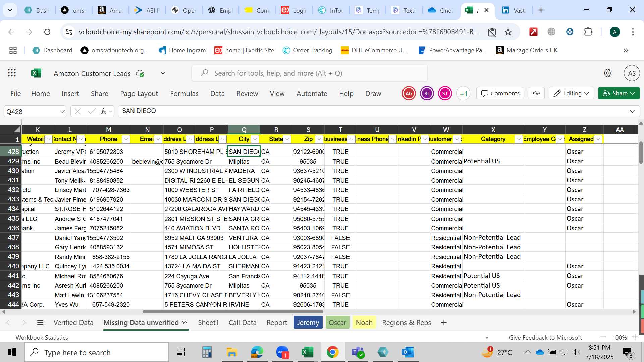
Task: Select row 437 header
Action: 11,238
